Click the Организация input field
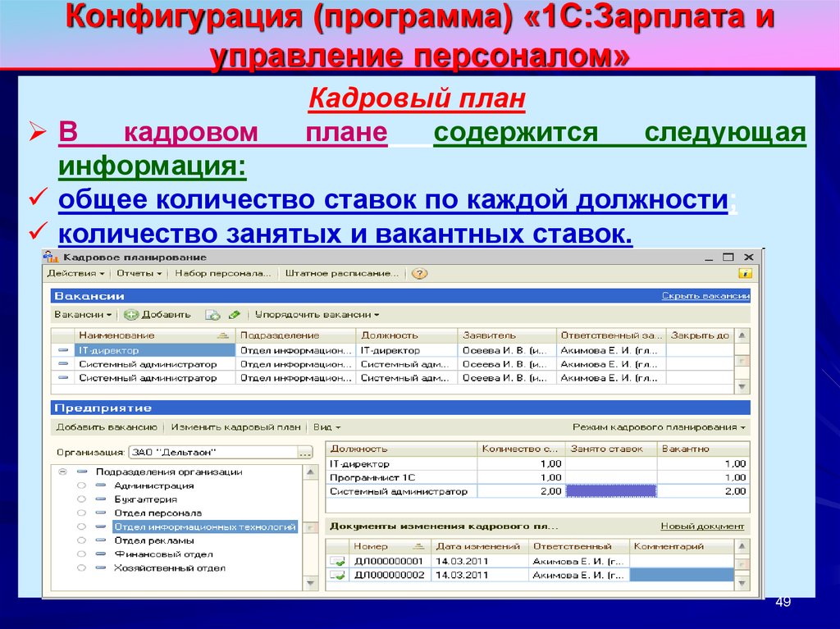Screen dimensions: 840x629 click(x=214, y=452)
